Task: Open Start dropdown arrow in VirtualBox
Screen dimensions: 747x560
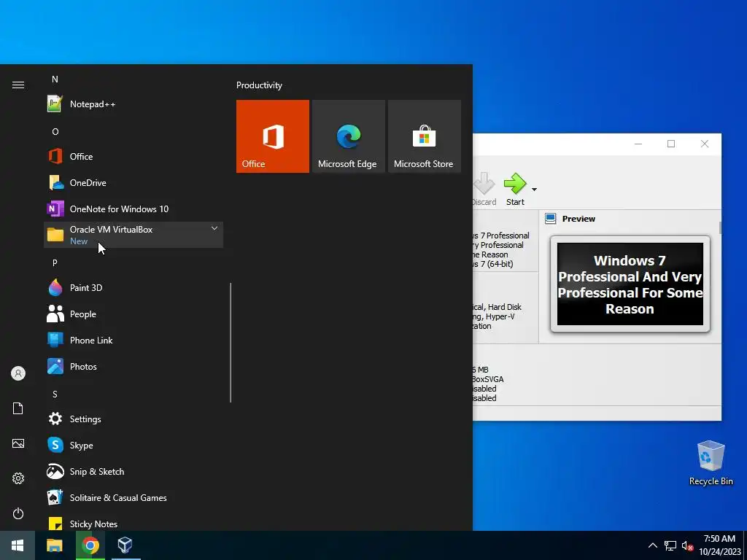Action: tap(534, 189)
